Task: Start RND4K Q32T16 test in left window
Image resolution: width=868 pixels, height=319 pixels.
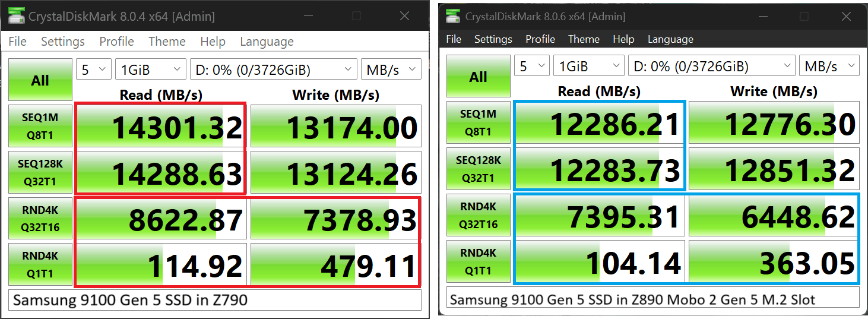Action: 40,219
